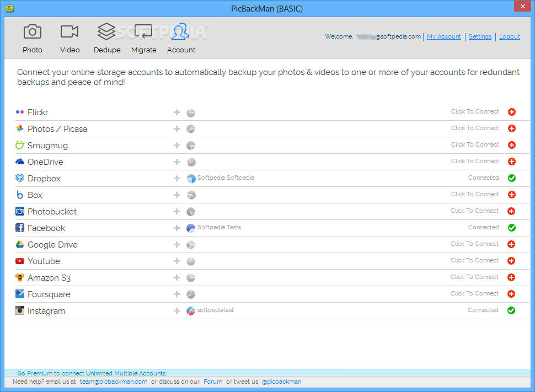Open the Photo section
The image size is (535, 392).
pos(33,39)
